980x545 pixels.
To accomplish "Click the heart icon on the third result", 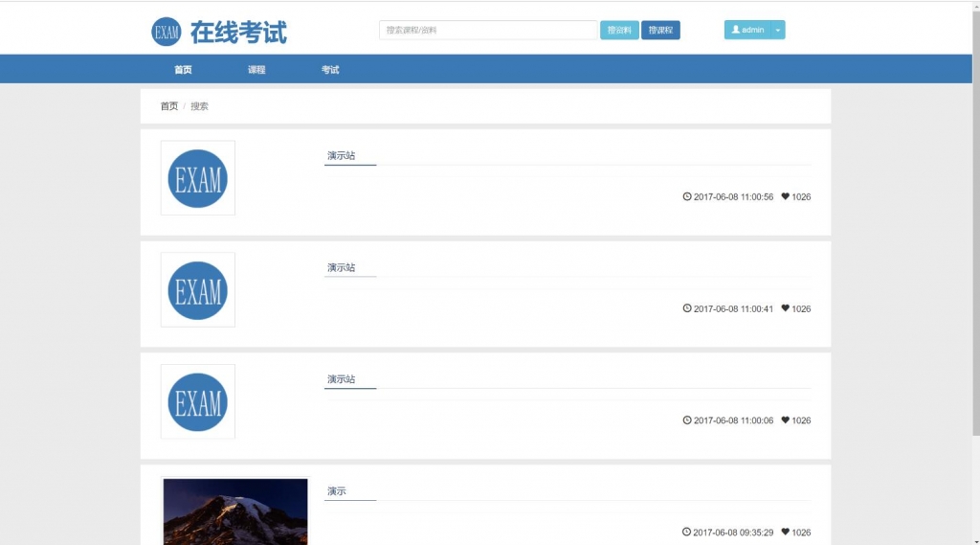I will point(786,420).
